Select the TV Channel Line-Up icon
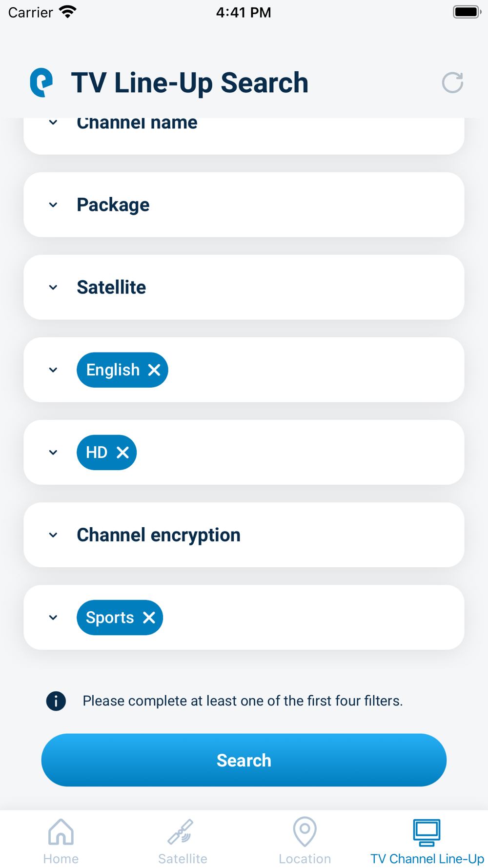 [427, 833]
